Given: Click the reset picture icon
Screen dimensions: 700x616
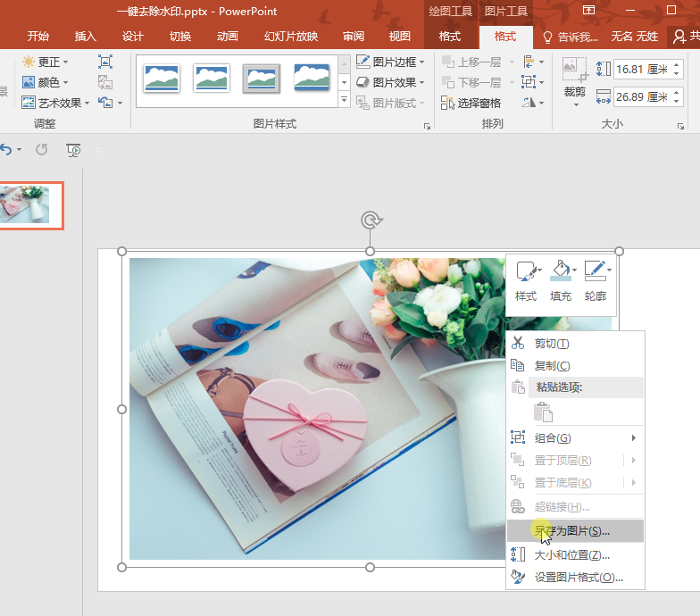Looking at the screenshot, I should [x=105, y=103].
